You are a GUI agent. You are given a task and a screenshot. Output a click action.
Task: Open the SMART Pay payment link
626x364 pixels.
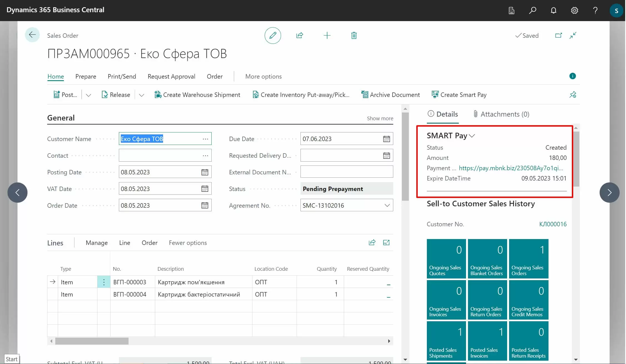tap(511, 168)
